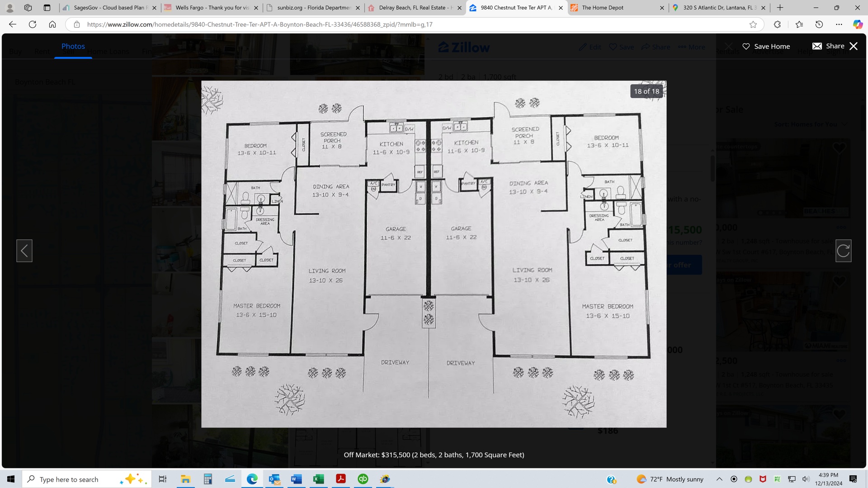
Task: Open Microsoft Edge from taskbar
Action: point(252,479)
